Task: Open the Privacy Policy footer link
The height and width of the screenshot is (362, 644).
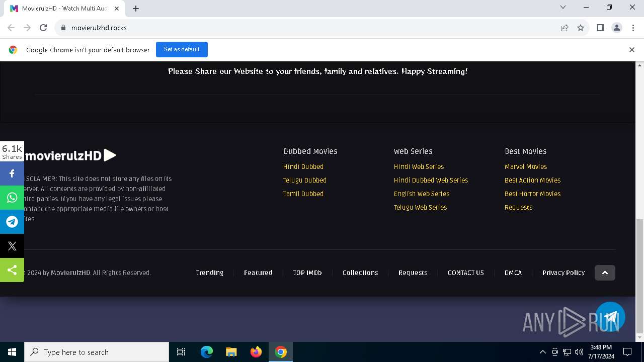Action: click(x=563, y=273)
